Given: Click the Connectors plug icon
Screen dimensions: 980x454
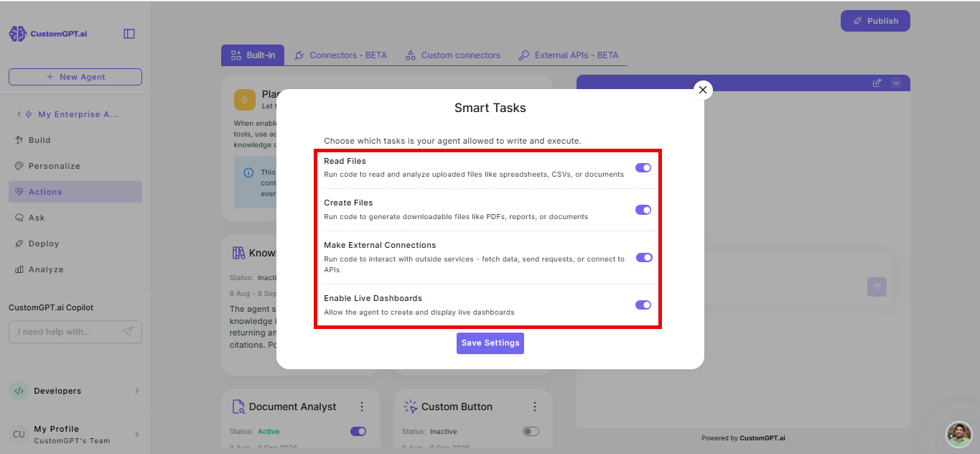Looking at the screenshot, I should [300, 55].
